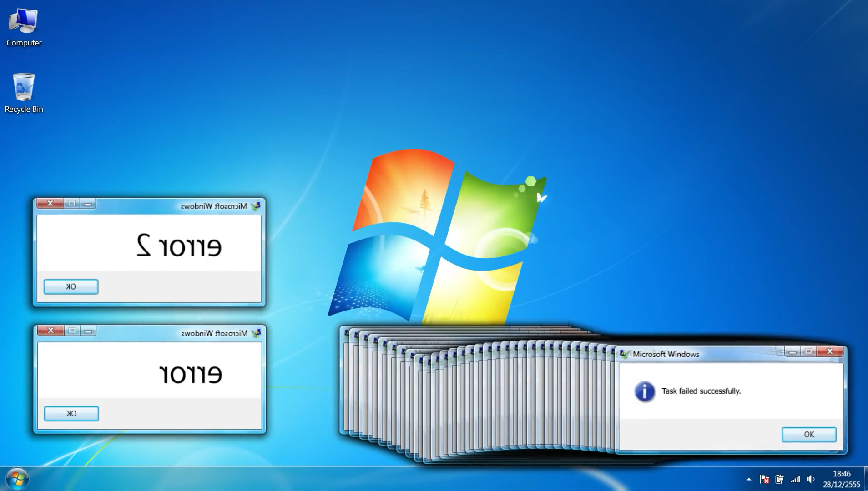Maximize the mirrored "error 2" dialog
Image resolution: width=868 pixels, height=491 pixels.
71,203
